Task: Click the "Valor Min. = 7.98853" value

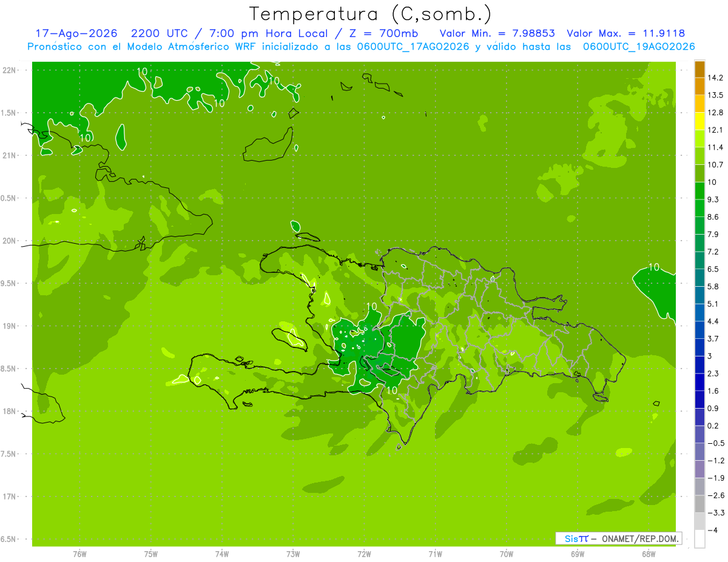Action: coord(497,33)
